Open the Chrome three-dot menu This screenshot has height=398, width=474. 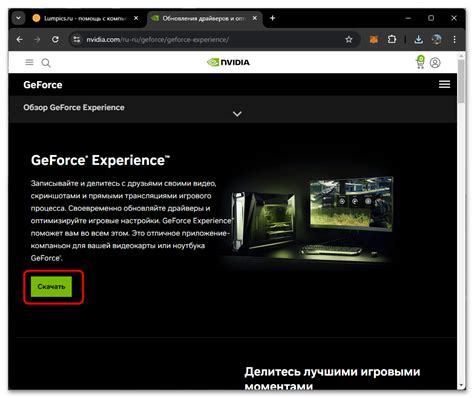(x=454, y=39)
